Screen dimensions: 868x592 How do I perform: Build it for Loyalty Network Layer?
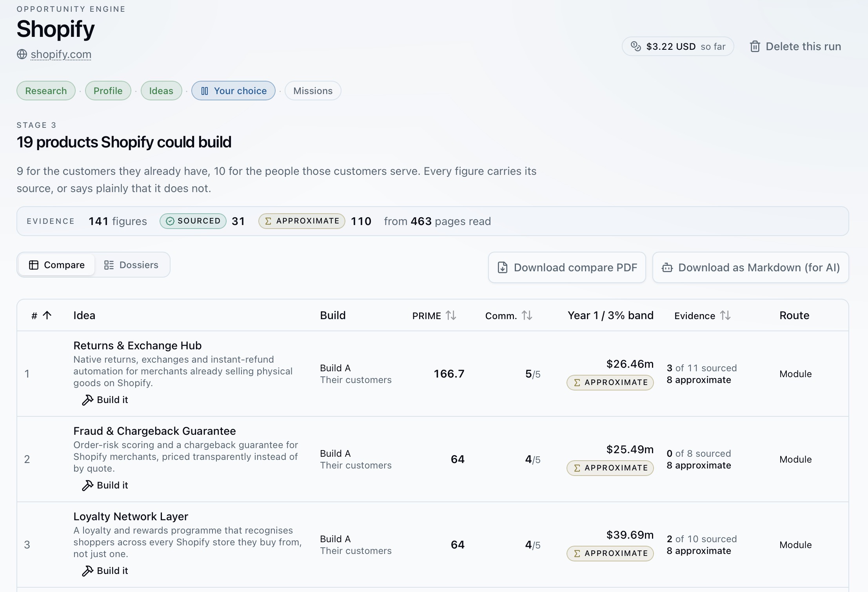click(105, 571)
